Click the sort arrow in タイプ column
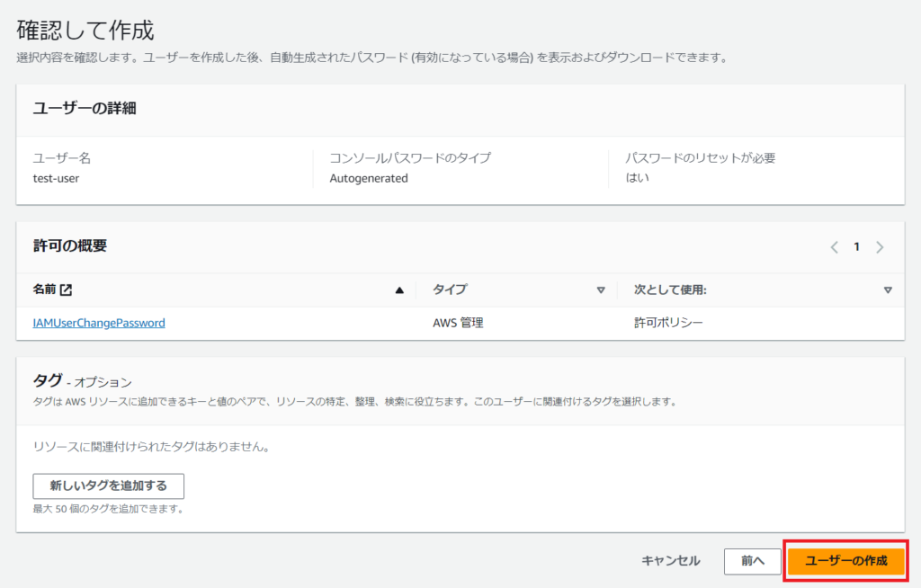 tap(601, 290)
